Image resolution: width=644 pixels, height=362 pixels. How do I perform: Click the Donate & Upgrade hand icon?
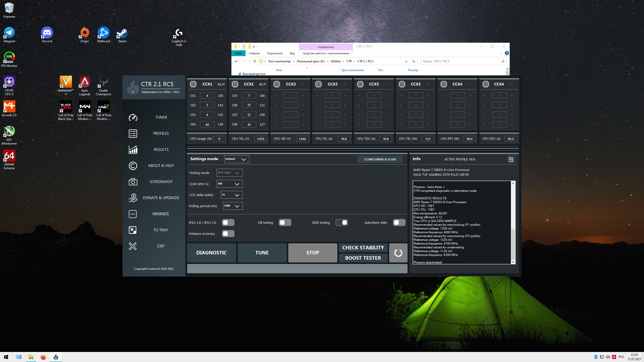[133, 198]
